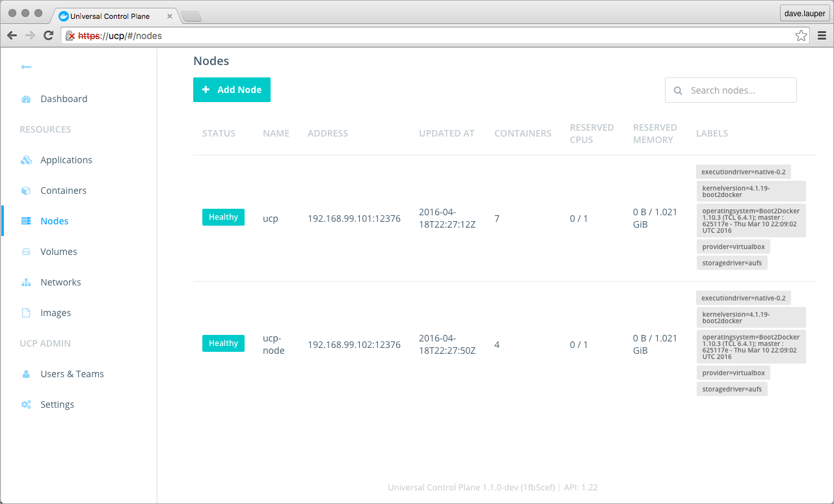The height and width of the screenshot is (504, 834).
Task: Click the browser address bar URL
Action: (x=390, y=36)
